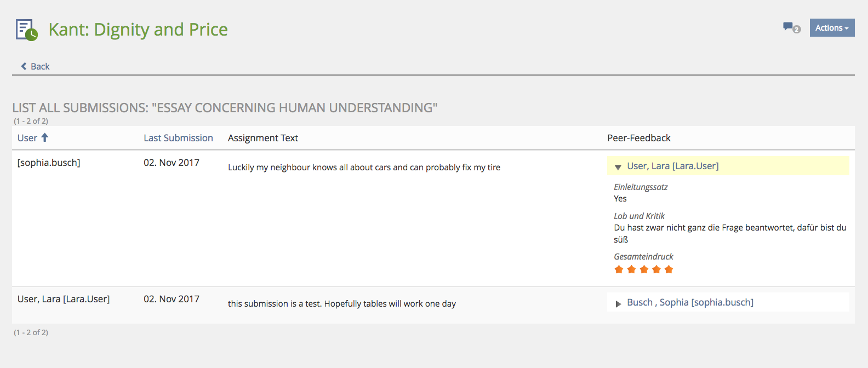Click the third rating star

click(x=644, y=269)
